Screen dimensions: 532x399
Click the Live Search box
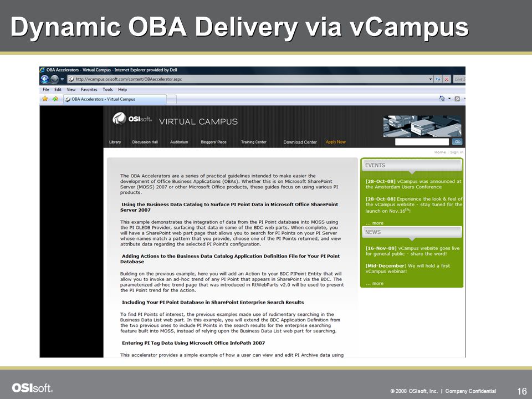(x=459, y=79)
